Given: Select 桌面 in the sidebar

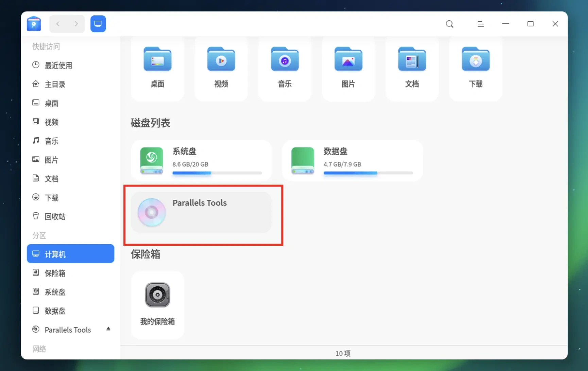Looking at the screenshot, I should pyautogui.click(x=70, y=103).
